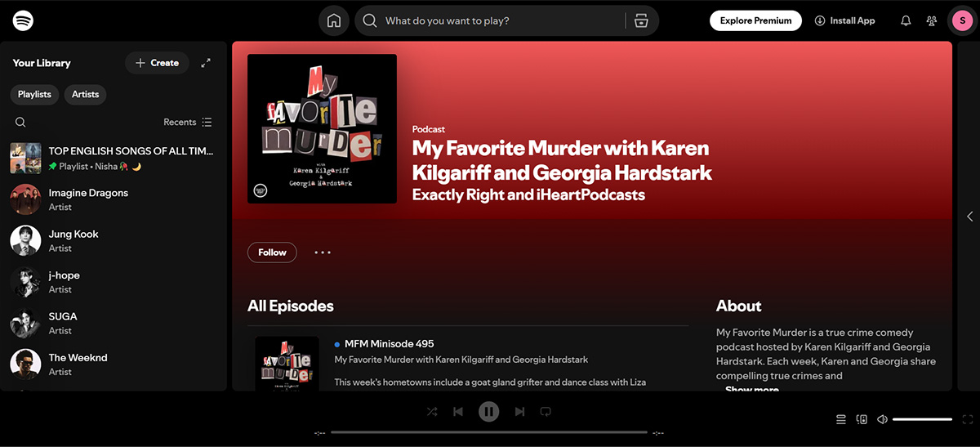Image resolution: width=980 pixels, height=447 pixels.
Task: Open Imagine Dragons artist
Action: (x=114, y=199)
